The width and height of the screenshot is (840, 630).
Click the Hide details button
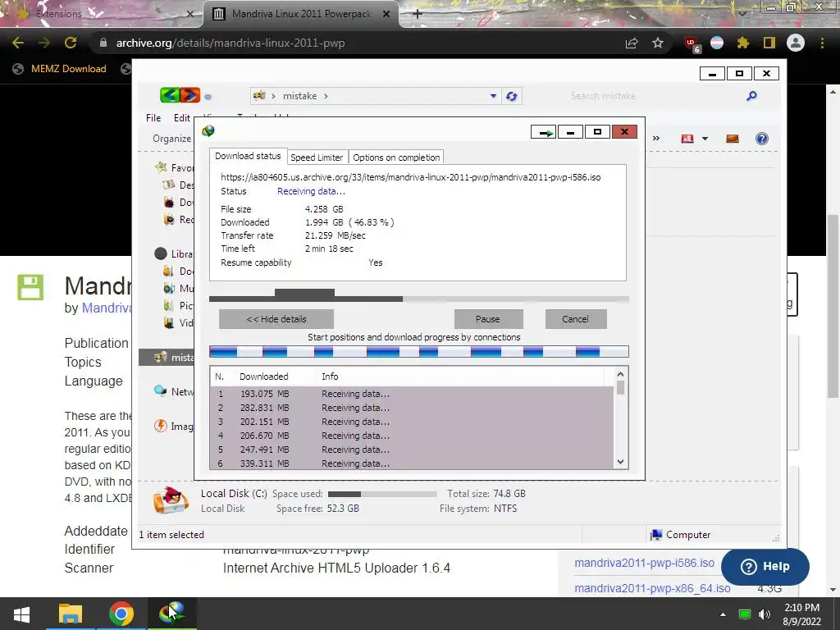276,319
